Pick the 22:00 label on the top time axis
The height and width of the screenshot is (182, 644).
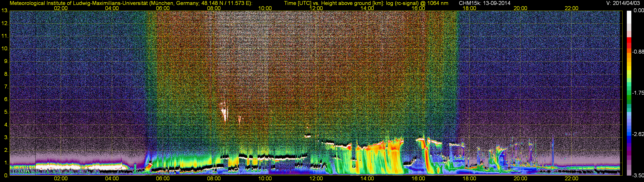coord(571,8)
